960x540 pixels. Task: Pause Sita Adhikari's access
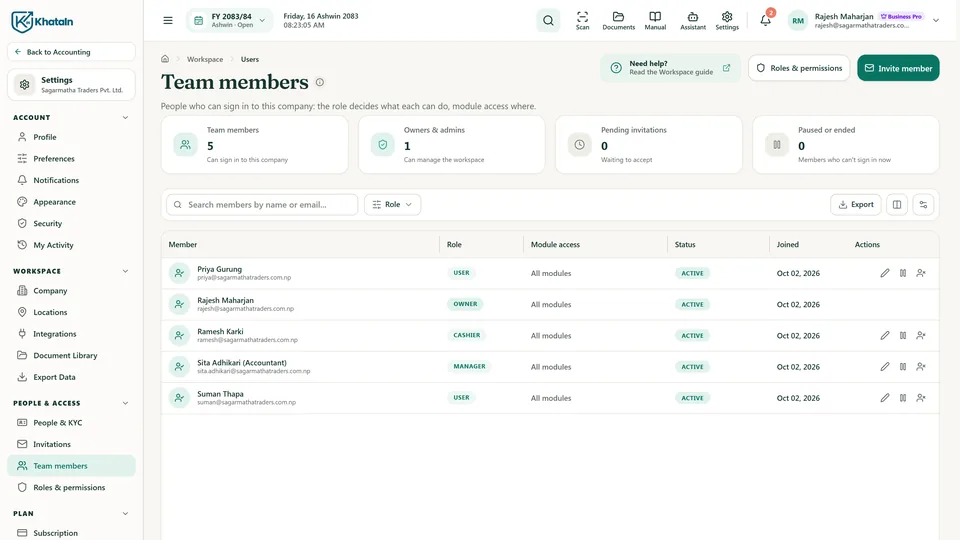click(902, 367)
